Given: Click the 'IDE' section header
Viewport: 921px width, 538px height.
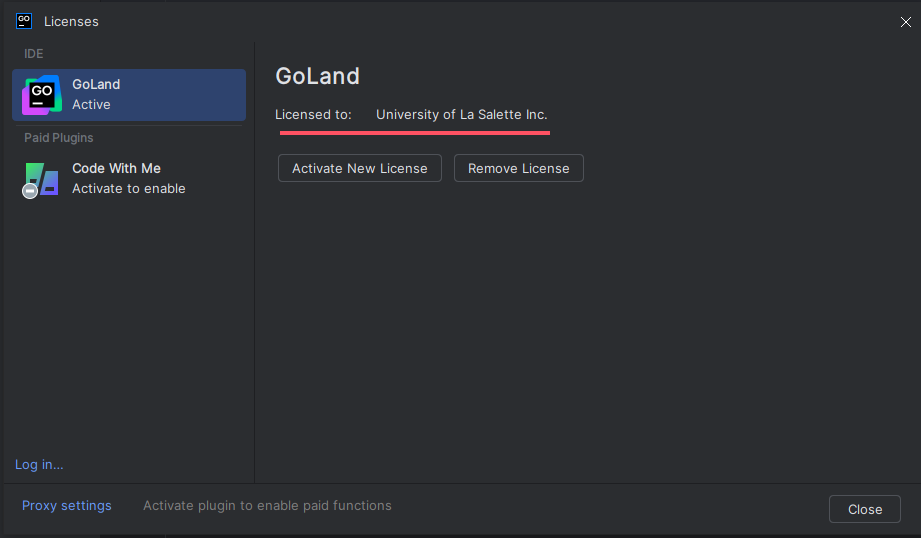Looking at the screenshot, I should pyautogui.click(x=33, y=53).
